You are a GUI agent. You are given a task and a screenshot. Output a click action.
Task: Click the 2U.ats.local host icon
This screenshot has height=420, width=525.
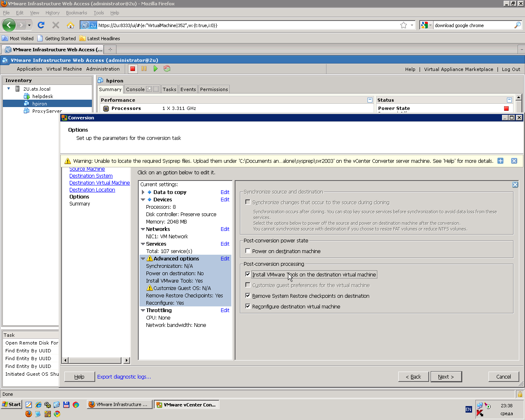[18, 89]
